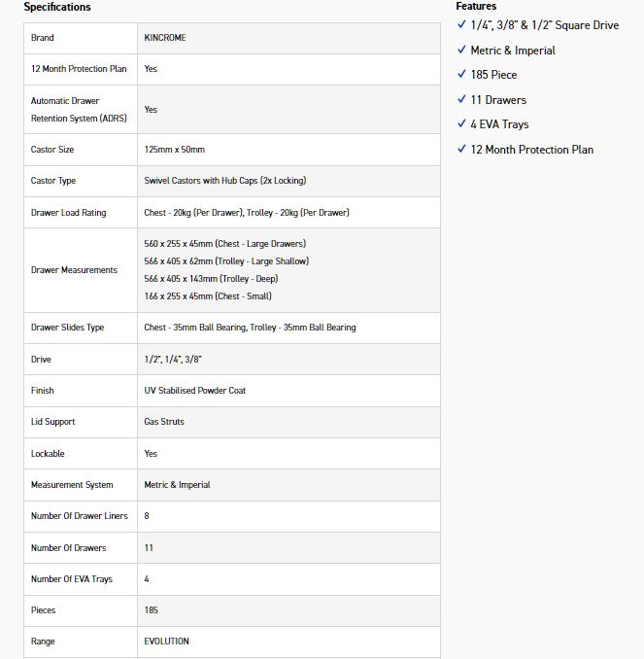Click the Number Of Drawer Liners label

click(80, 516)
